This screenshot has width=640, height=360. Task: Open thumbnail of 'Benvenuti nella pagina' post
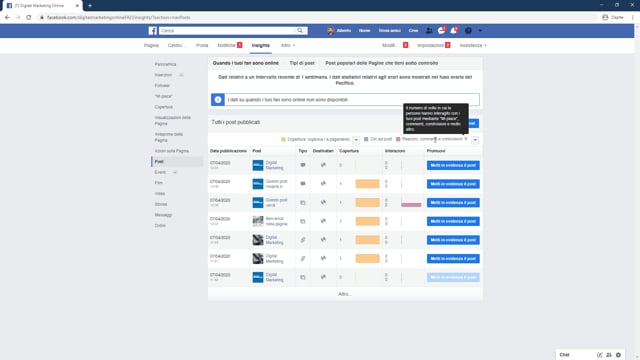point(258,221)
